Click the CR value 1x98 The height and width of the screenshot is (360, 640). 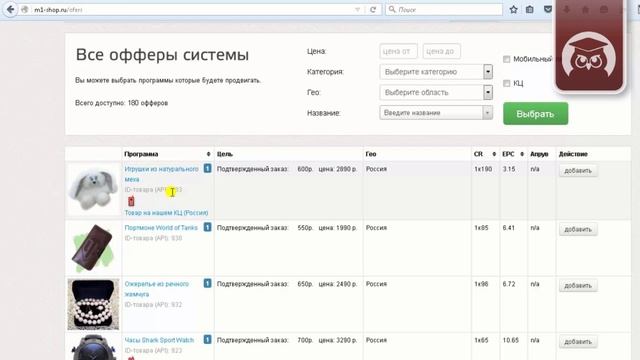point(481,283)
